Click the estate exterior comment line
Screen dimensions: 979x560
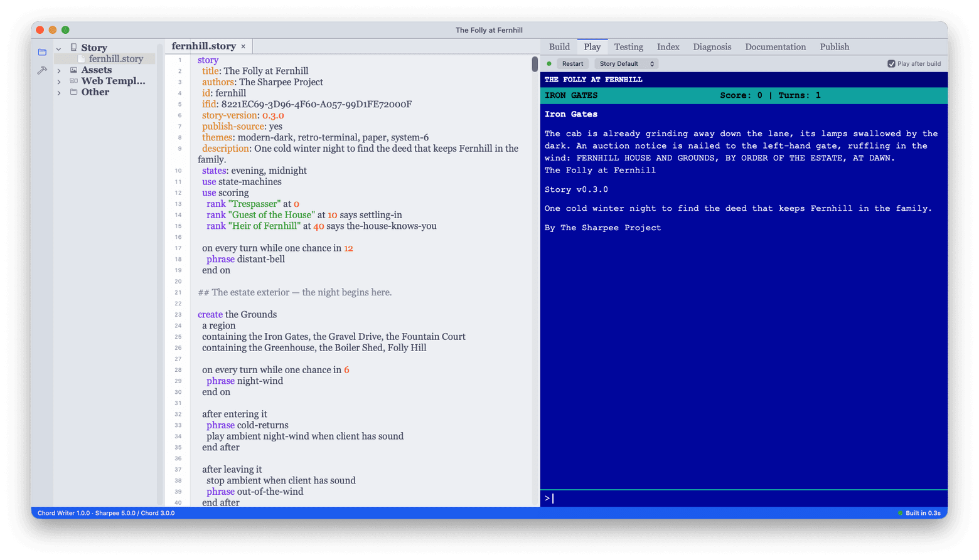(294, 292)
